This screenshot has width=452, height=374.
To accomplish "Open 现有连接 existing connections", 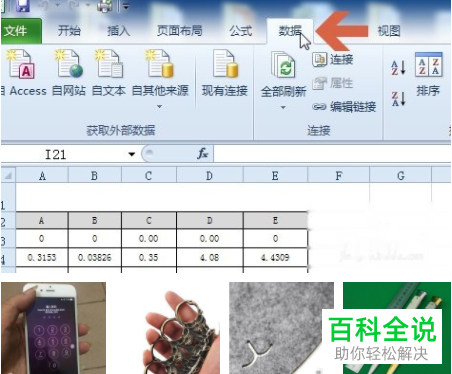I will point(225,73).
